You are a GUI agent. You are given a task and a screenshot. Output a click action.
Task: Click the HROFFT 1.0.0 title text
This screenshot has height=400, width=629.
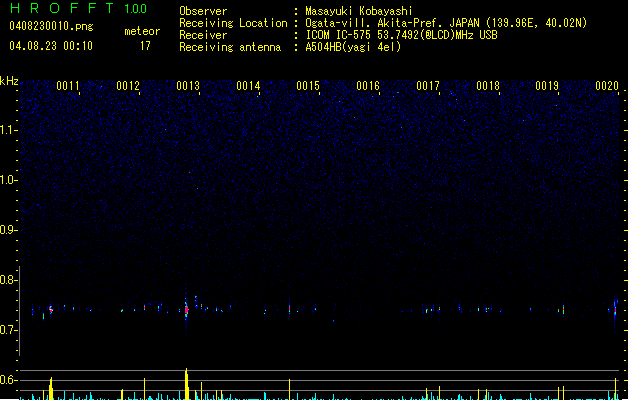79,8
